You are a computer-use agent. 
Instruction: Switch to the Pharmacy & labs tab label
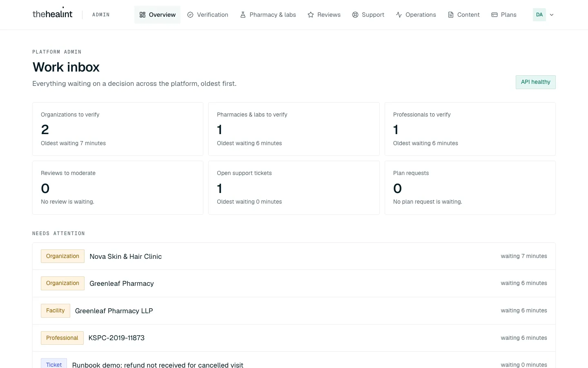click(x=273, y=15)
